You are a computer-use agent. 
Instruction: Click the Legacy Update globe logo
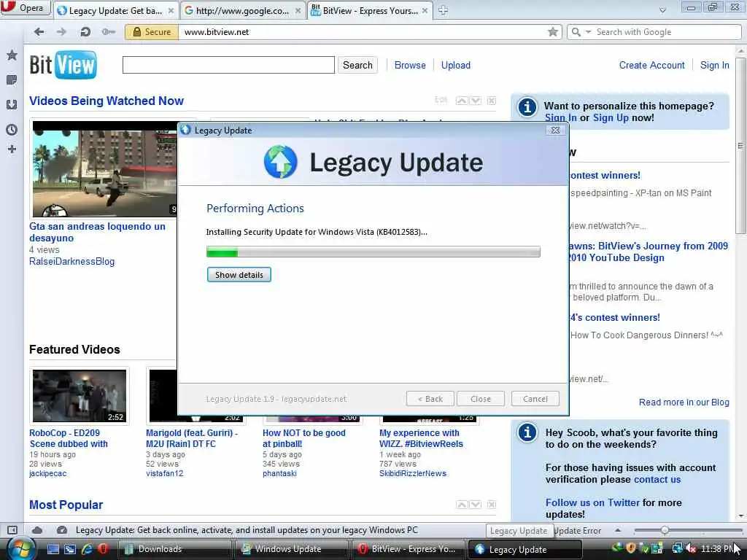click(x=281, y=163)
